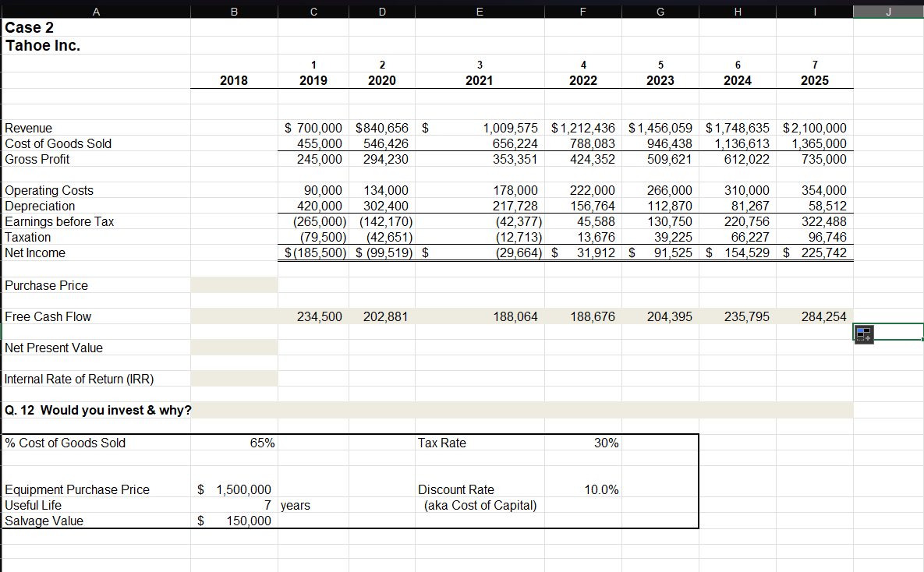
Task: Select column J header
Action: click(888, 12)
